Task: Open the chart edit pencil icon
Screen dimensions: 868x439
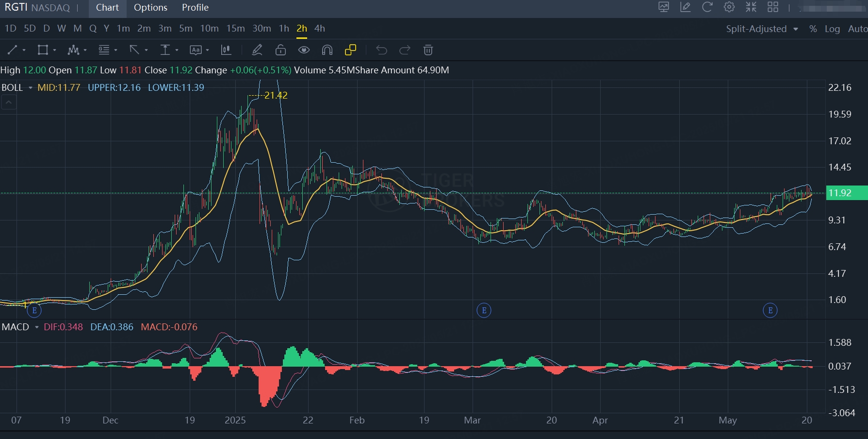Action: pyautogui.click(x=686, y=7)
